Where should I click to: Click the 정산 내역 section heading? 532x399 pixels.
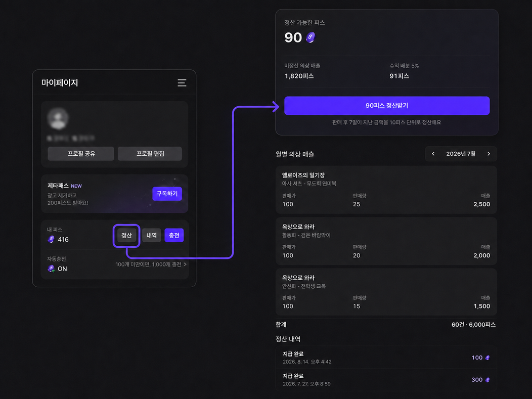288,339
